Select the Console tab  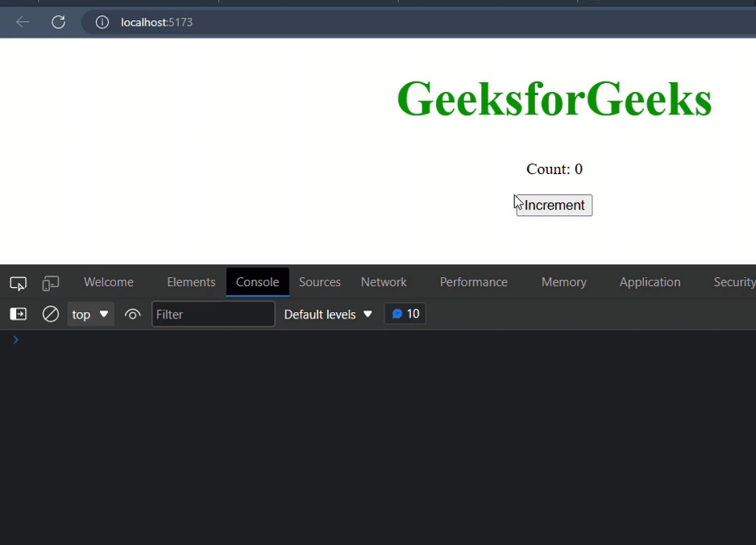pyautogui.click(x=257, y=282)
